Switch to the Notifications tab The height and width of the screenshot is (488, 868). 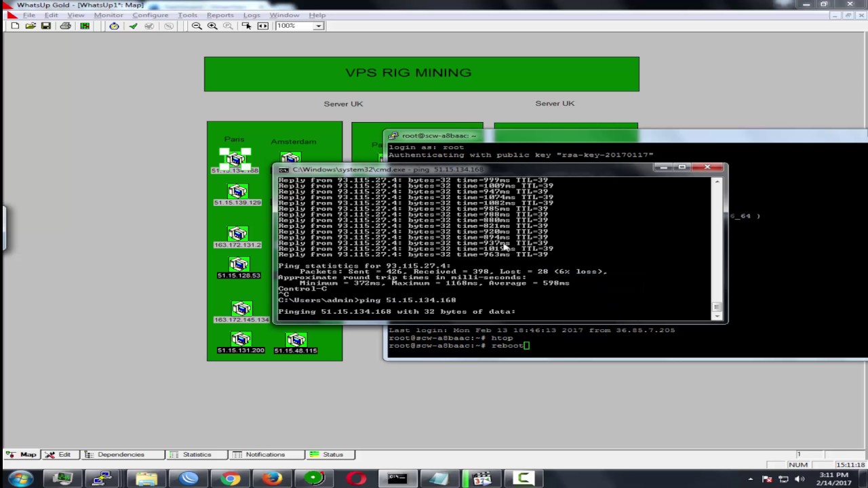point(265,455)
